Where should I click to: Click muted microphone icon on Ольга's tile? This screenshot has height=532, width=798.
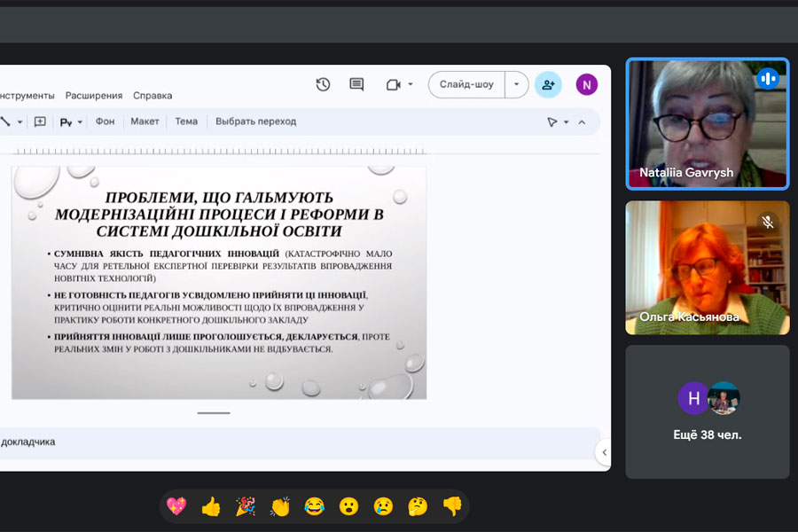[768, 222]
